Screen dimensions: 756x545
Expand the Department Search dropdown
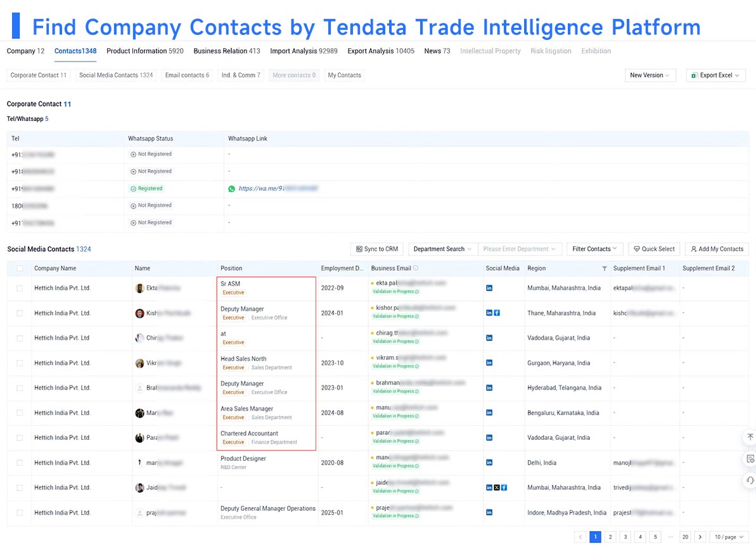pyautogui.click(x=442, y=249)
